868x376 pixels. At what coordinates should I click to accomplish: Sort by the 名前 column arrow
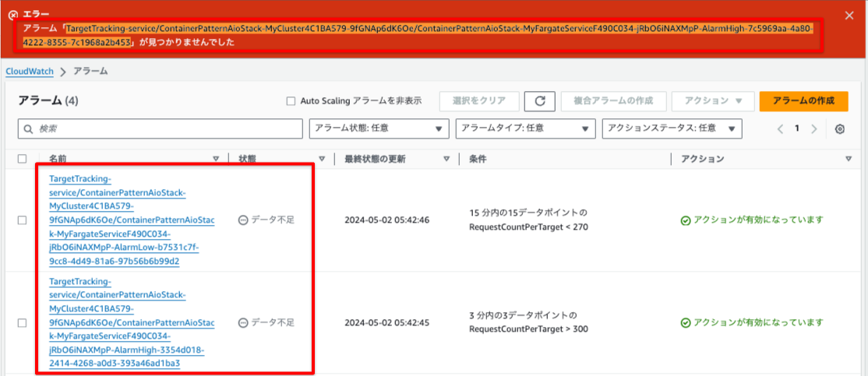[216, 160]
